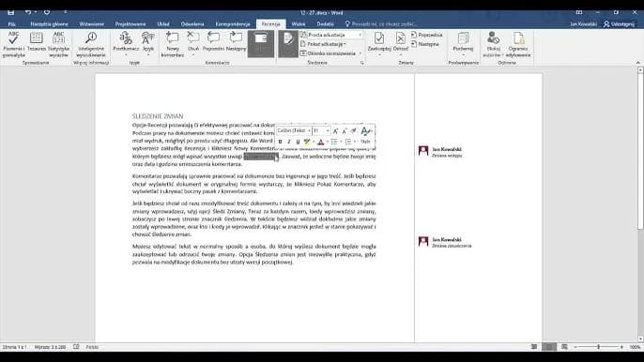
Task: Switch to Układ tab
Action: pyautogui.click(x=163, y=24)
